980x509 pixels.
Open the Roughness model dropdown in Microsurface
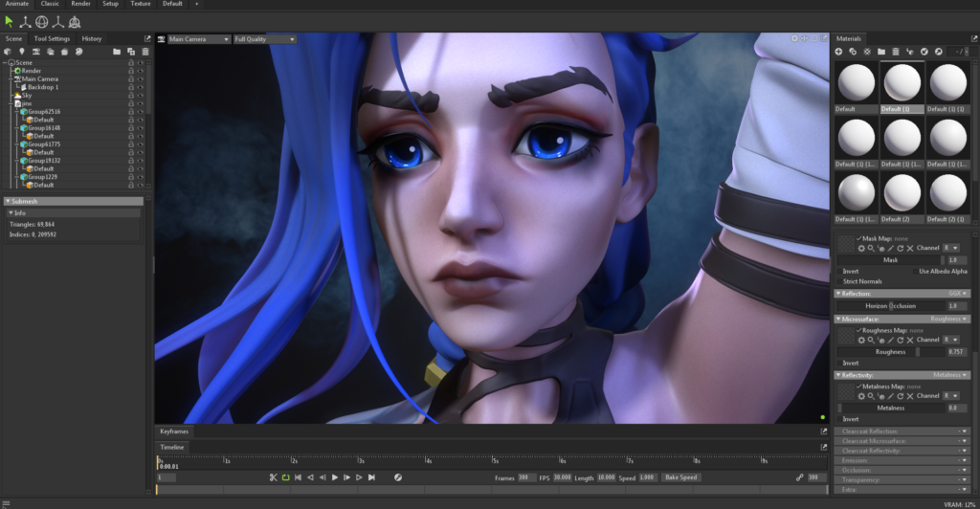pyautogui.click(x=949, y=319)
